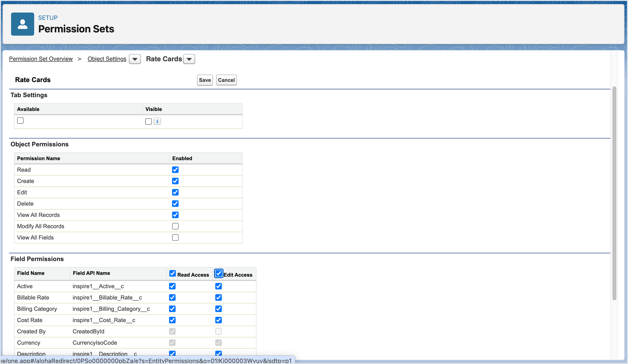Click the Currency field name

point(29,343)
